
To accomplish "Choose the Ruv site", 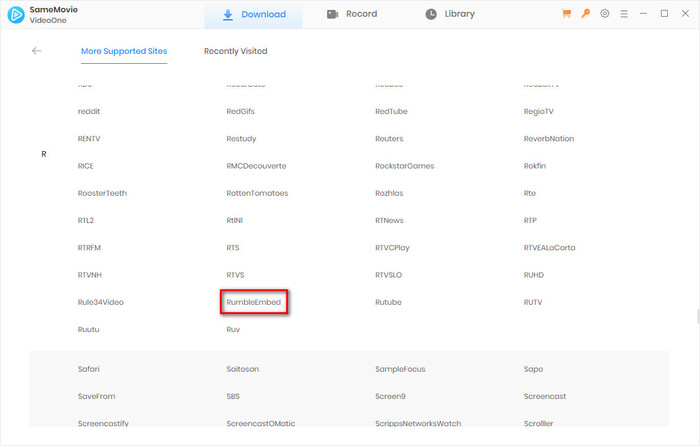I will (x=233, y=329).
